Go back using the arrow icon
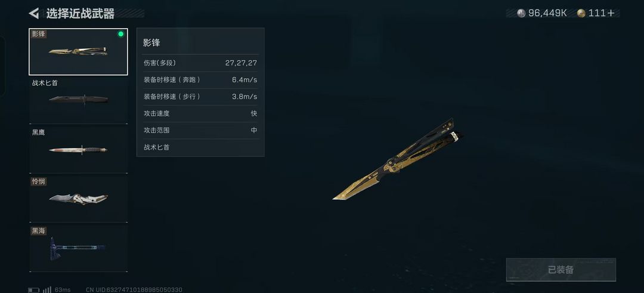 [33, 13]
